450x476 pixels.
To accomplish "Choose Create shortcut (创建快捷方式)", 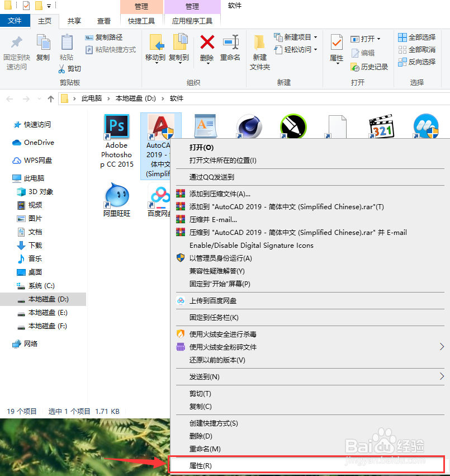I will click(310, 423).
